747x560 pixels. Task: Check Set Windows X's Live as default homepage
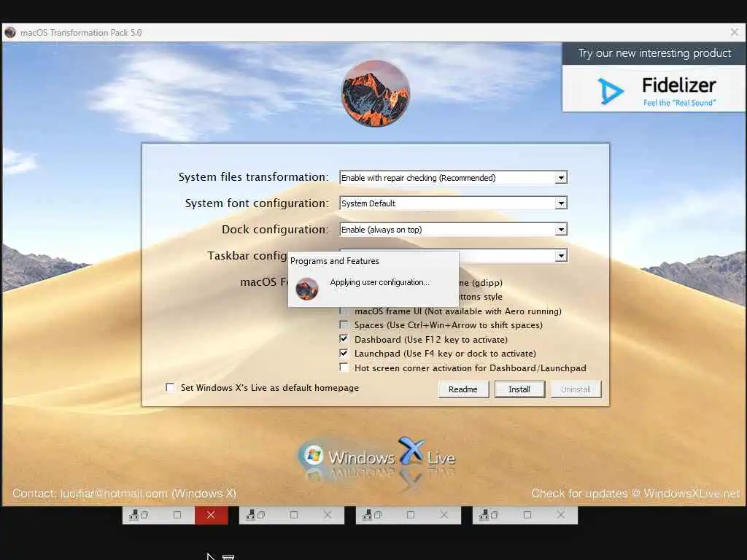170,387
